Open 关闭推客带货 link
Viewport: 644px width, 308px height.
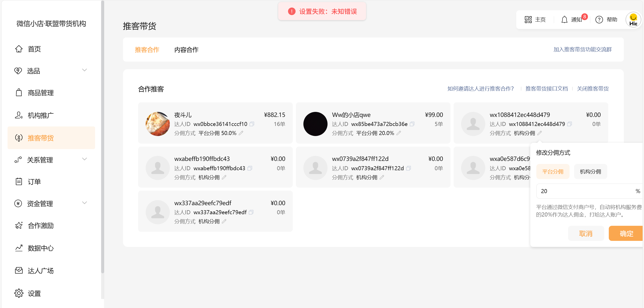pyautogui.click(x=593, y=89)
